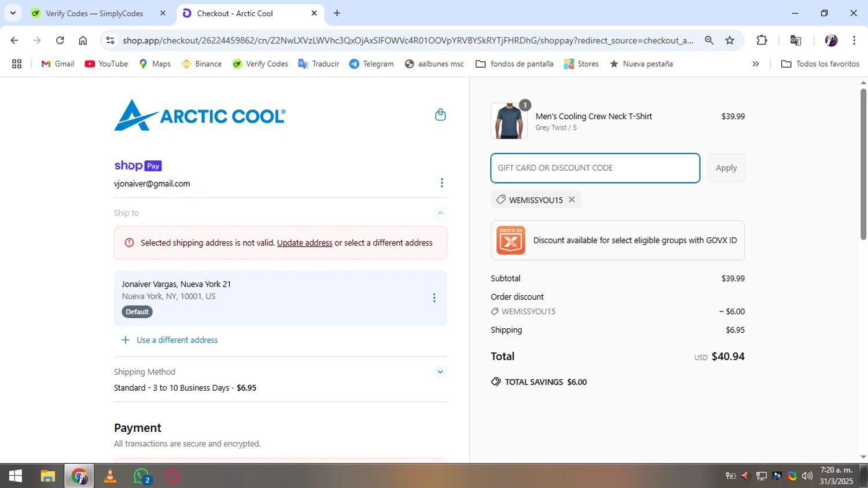868x488 pixels.
Task: Open Traducir bookmark
Action: 319,64
